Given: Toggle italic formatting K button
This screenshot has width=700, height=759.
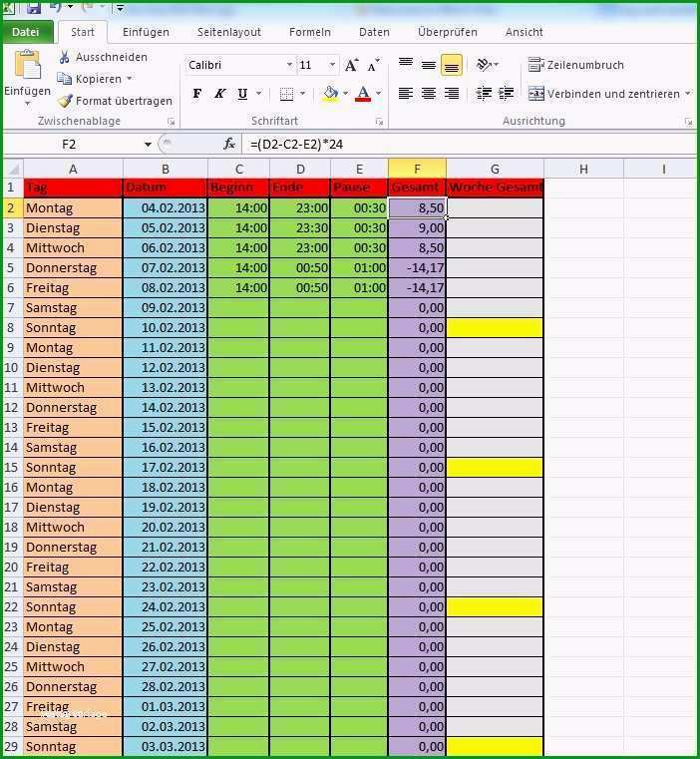Looking at the screenshot, I should (x=219, y=94).
